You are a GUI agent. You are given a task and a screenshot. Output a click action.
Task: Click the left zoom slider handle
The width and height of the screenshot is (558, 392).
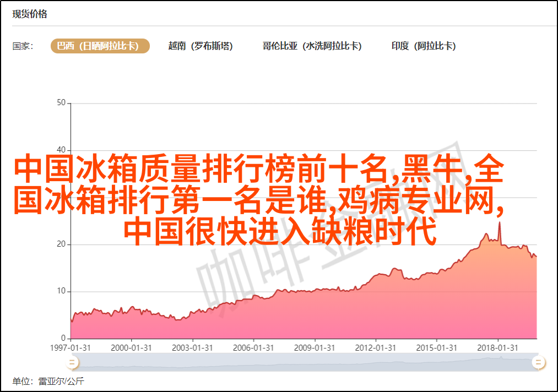click(72, 362)
